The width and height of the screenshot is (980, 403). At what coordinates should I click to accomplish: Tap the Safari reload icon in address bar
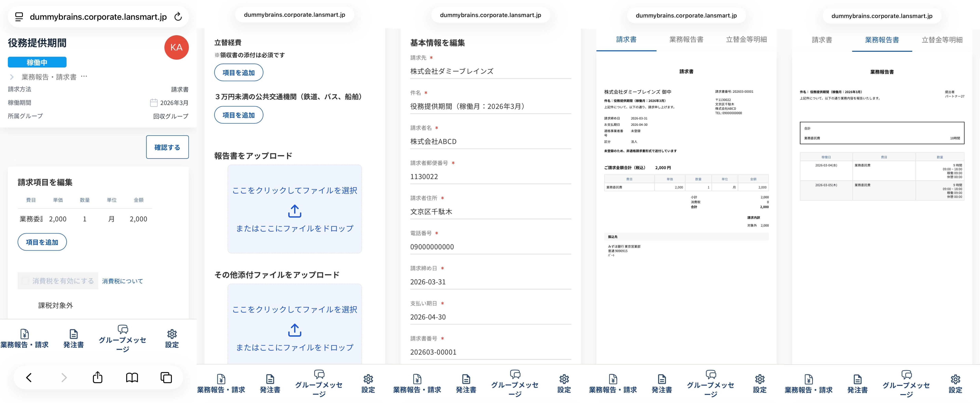tap(178, 17)
